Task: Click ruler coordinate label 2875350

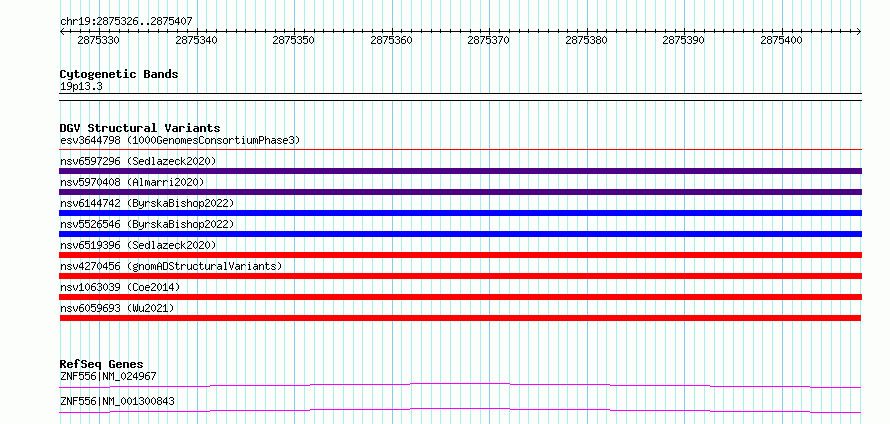Action: tap(293, 40)
